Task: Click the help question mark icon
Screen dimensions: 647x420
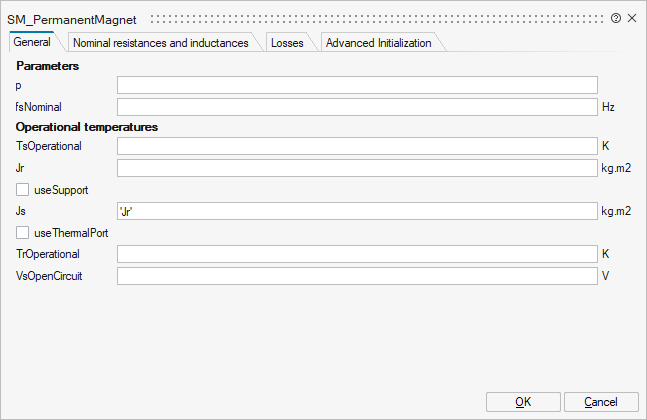Action: coord(616,19)
